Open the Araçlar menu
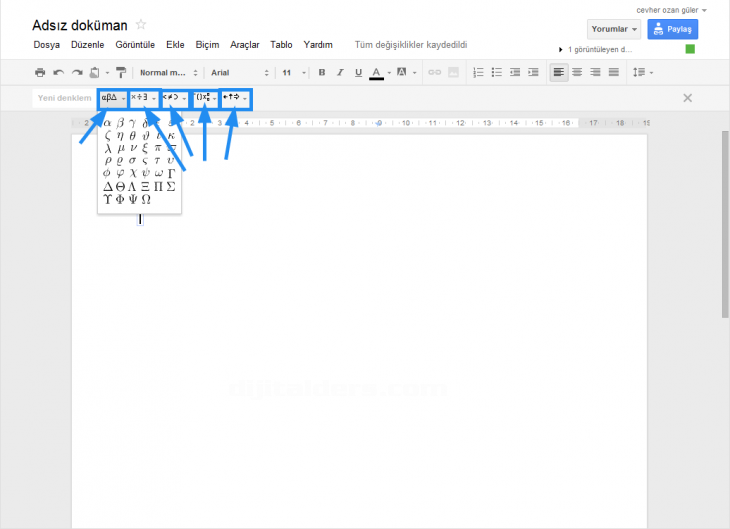The width and height of the screenshot is (730, 529). click(x=244, y=45)
